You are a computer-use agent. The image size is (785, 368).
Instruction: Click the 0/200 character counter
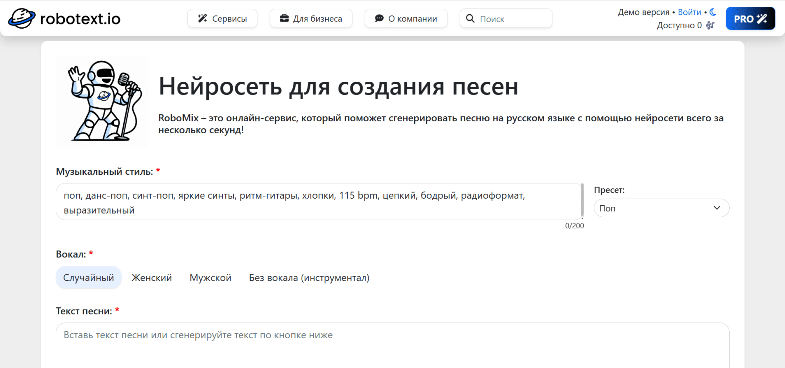[574, 225]
